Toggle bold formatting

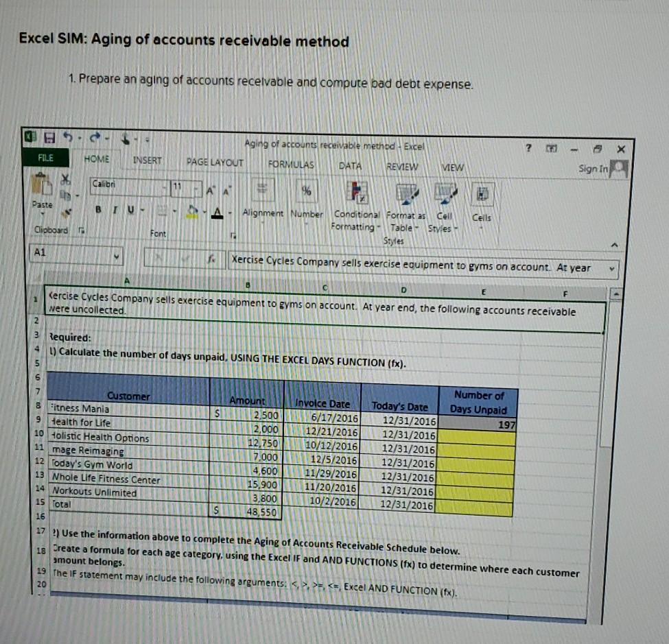(97, 208)
